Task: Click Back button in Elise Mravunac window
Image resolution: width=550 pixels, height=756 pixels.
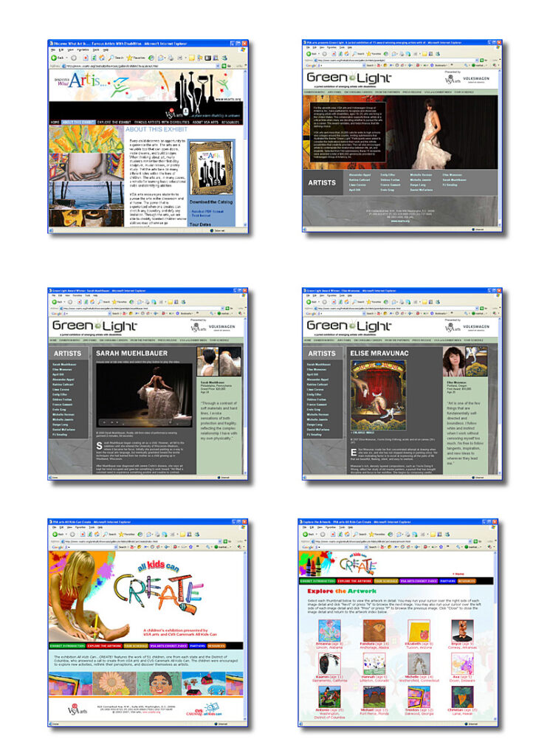Action: pyautogui.click(x=312, y=302)
